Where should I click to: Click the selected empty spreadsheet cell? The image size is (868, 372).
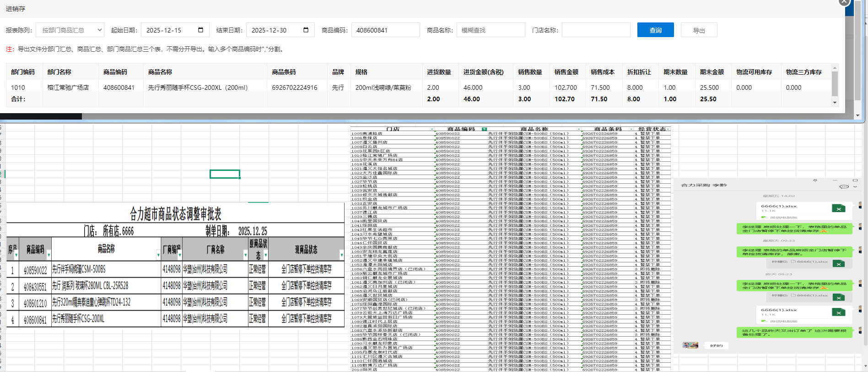[225, 174]
